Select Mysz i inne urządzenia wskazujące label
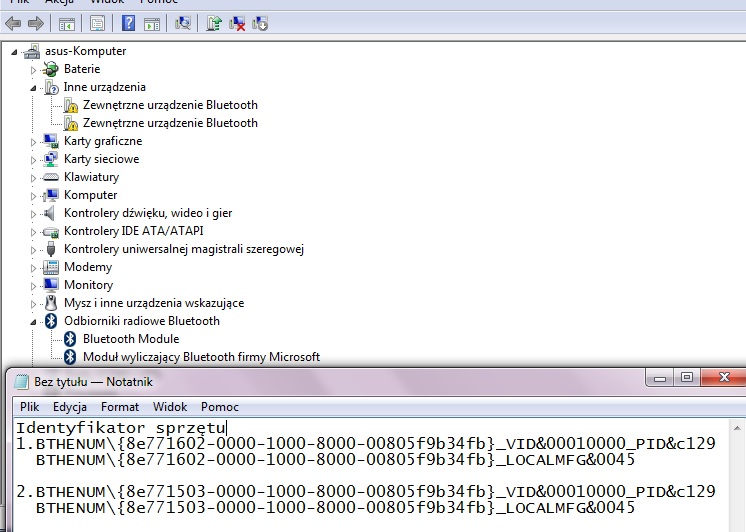Screen dimensions: 746x532 (x=154, y=303)
